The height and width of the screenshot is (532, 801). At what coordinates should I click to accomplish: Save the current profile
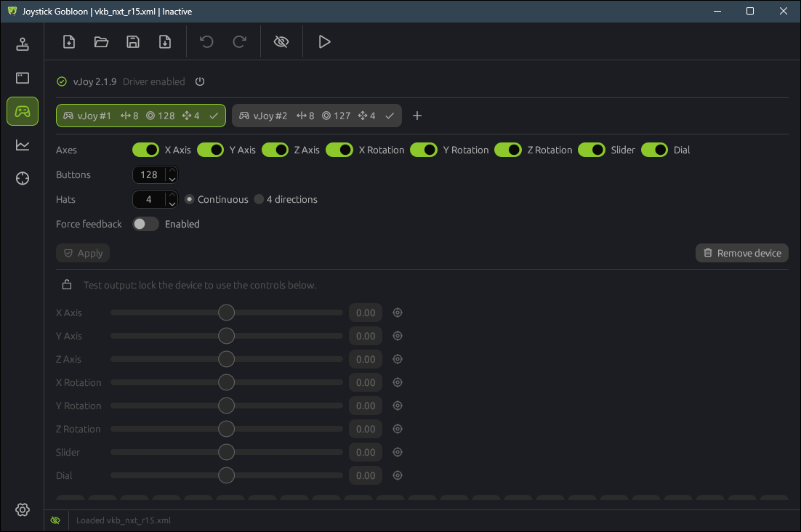pyautogui.click(x=133, y=42)
